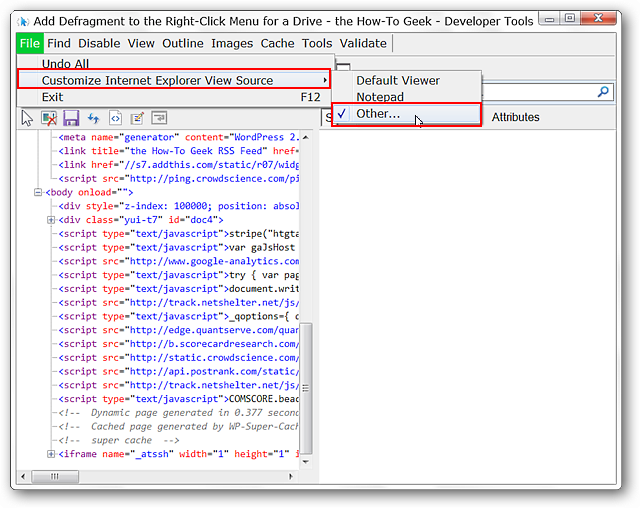Image resolution: width=640 pixels, height=508 pixels.
Task: Select script line with COMSCORE.beac
Action: pos(178,399)
